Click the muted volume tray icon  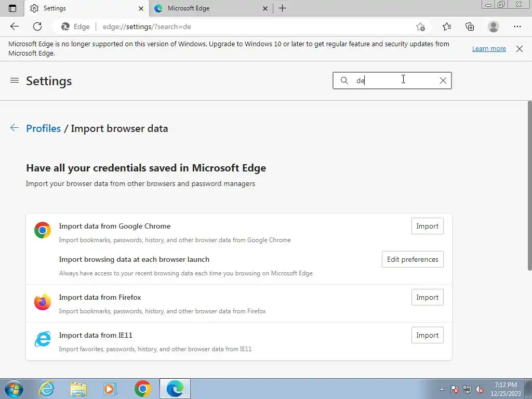(480, 389)
